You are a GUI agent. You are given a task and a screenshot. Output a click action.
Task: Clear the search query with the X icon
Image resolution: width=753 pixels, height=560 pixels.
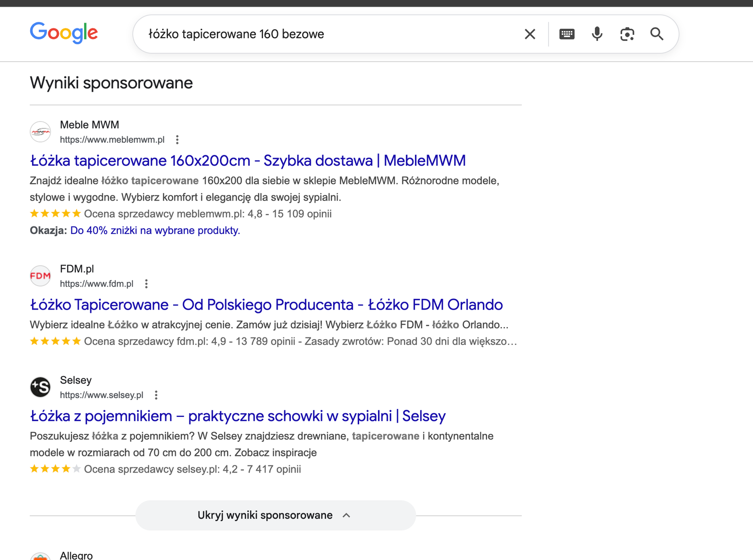530,34
